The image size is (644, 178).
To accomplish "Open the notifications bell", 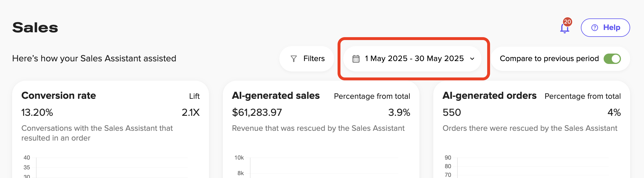I will 564,28.
